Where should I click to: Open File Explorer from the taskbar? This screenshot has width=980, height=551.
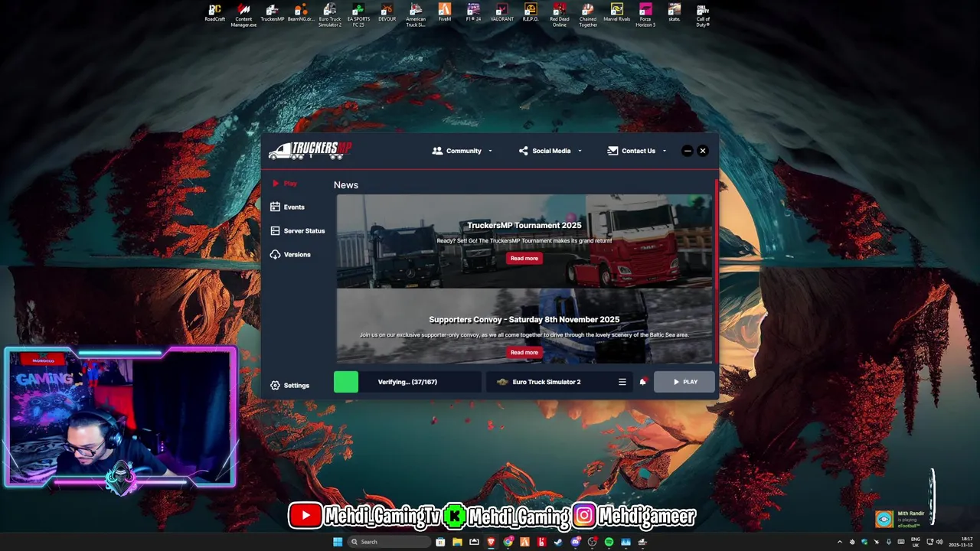pos(457,542)
